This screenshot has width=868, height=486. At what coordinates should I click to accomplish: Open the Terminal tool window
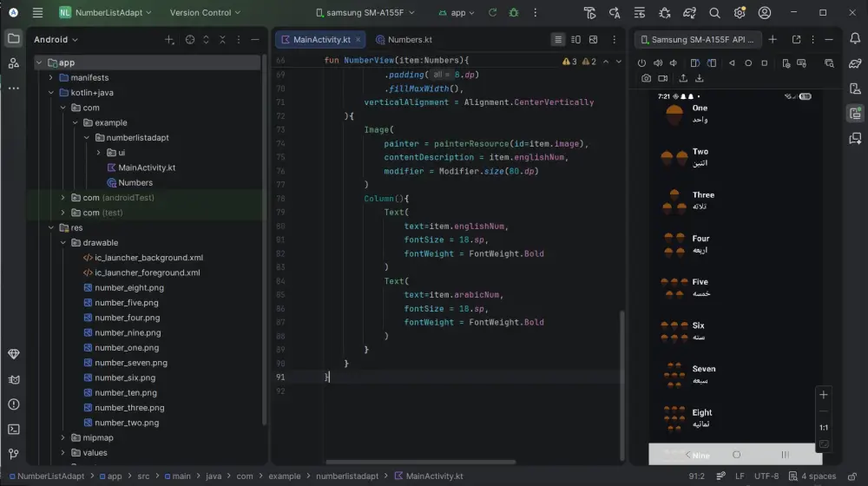coord(13,429)
